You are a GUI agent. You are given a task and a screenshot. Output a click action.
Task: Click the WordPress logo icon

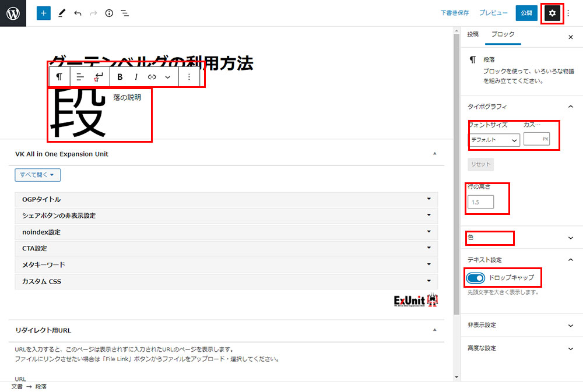[13, 13]
